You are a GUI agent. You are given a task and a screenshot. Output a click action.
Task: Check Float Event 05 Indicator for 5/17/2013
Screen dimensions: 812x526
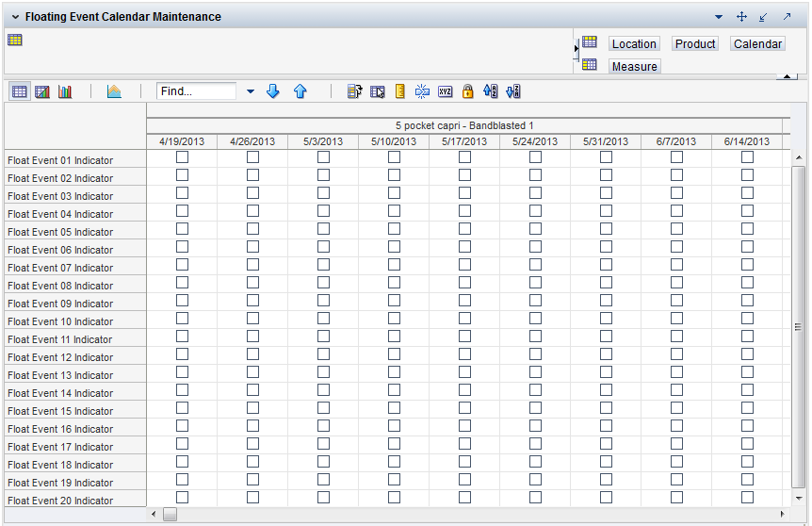pos(465,228)
